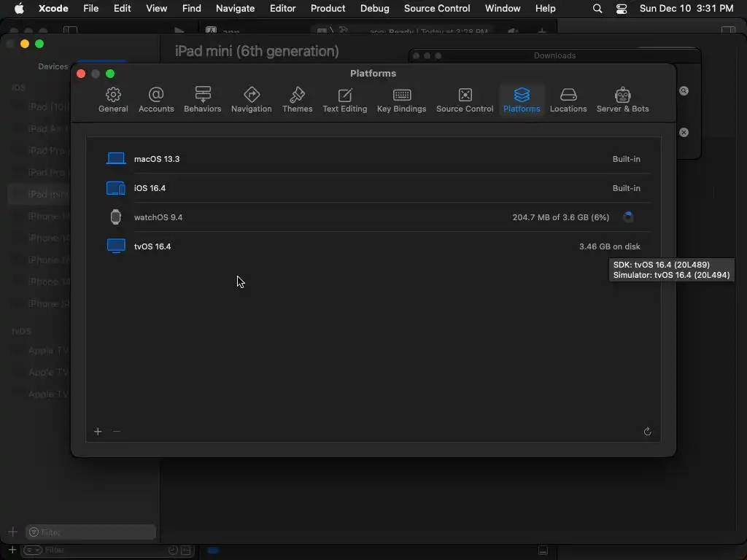Switch to the Key Bindings tab

(401, 100)
